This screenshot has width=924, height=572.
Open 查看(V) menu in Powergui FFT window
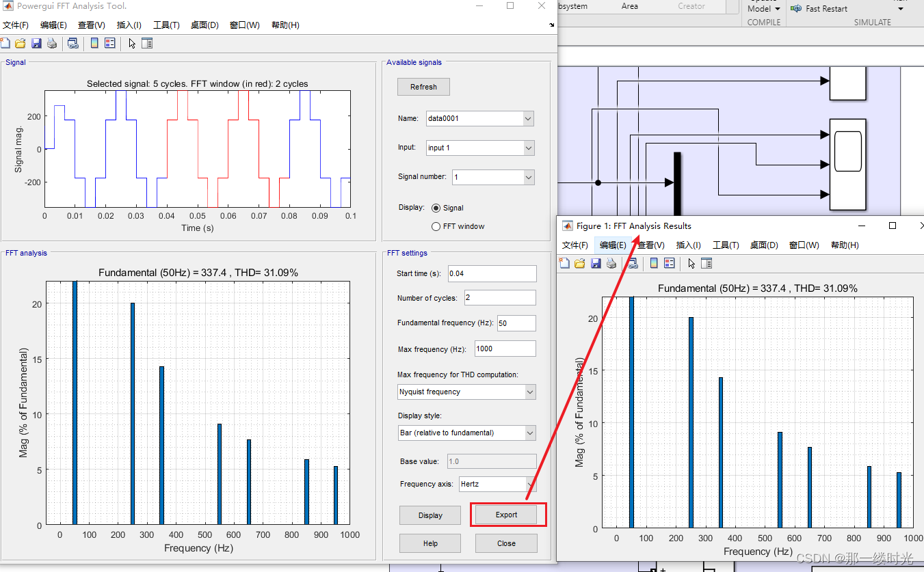click(92, 25)
